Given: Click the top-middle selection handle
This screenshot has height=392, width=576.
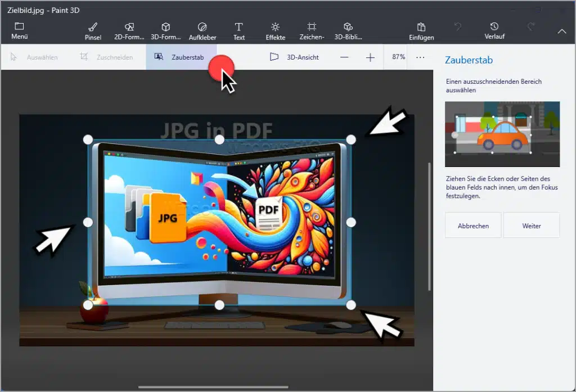Looking at the screenshot, I should click(x=219, y=139).
